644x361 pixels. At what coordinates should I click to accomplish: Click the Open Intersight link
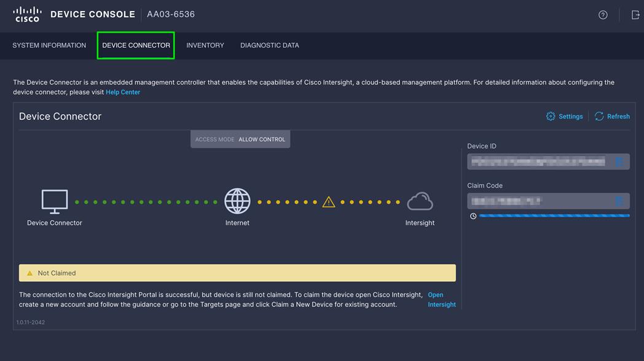[441, 300]
